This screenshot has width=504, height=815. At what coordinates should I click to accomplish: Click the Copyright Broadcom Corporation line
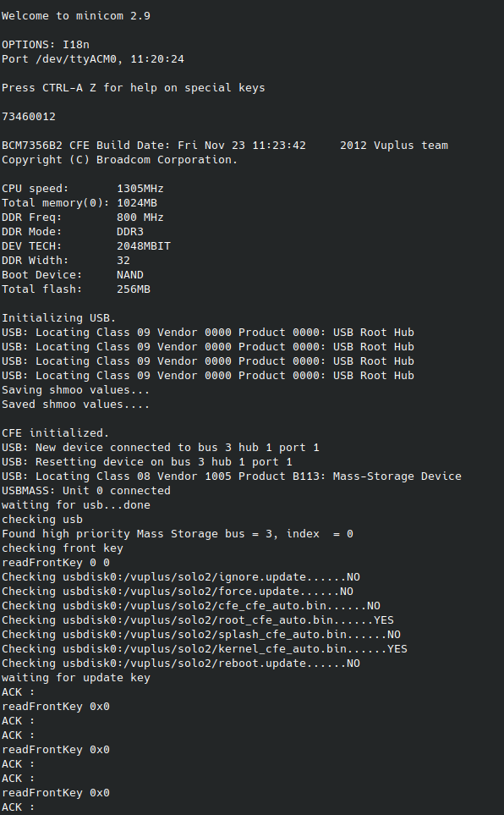[119, 160]
